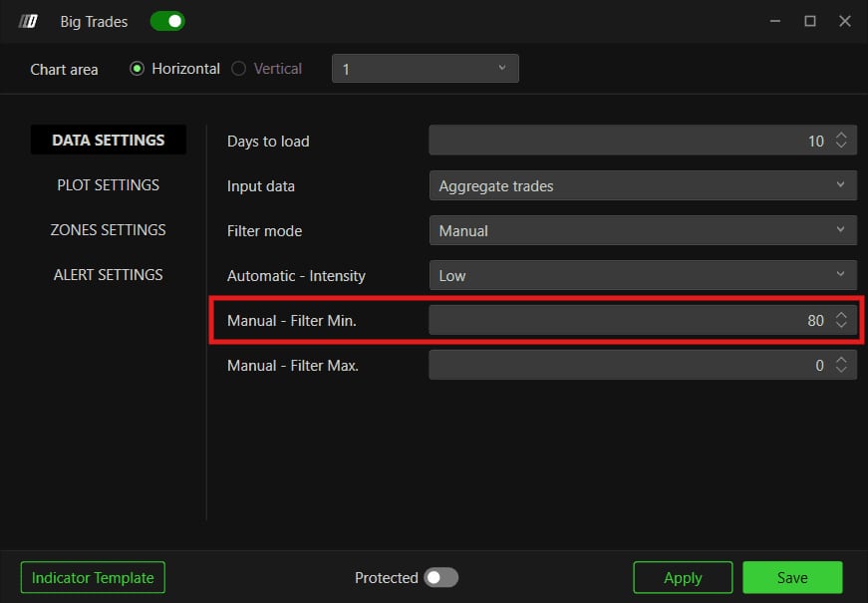The width and height of the screenshot is (868, 603).
Task: Click the Indicator Template button
Action: coord(93,577)
